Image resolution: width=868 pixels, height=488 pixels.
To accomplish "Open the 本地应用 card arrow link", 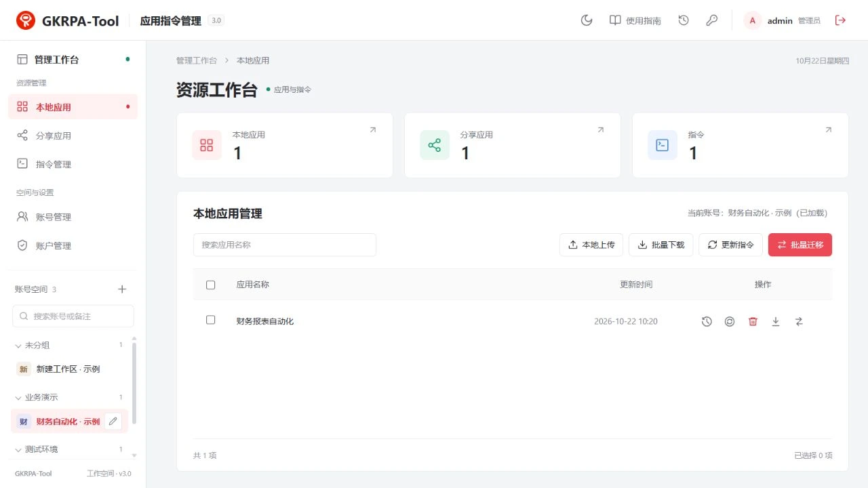I will coord(372,130).
